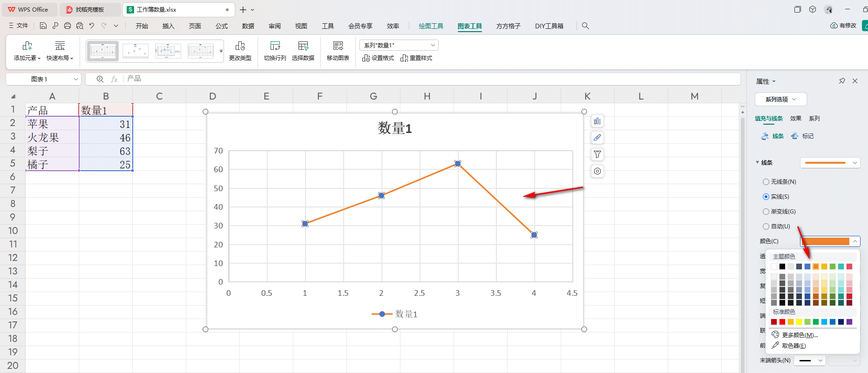Select cell A3 containing 火龙果
Viewport: 868px width, 373px height.
52,138
